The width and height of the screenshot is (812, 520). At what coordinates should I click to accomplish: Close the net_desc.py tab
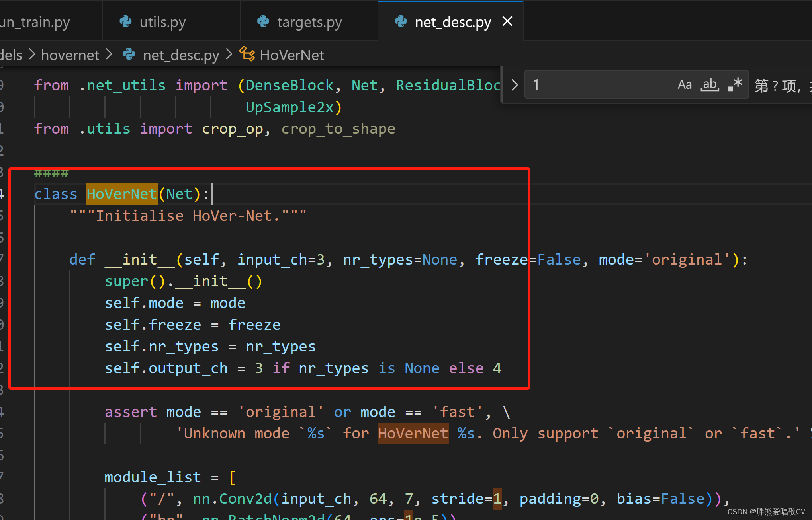507,21
